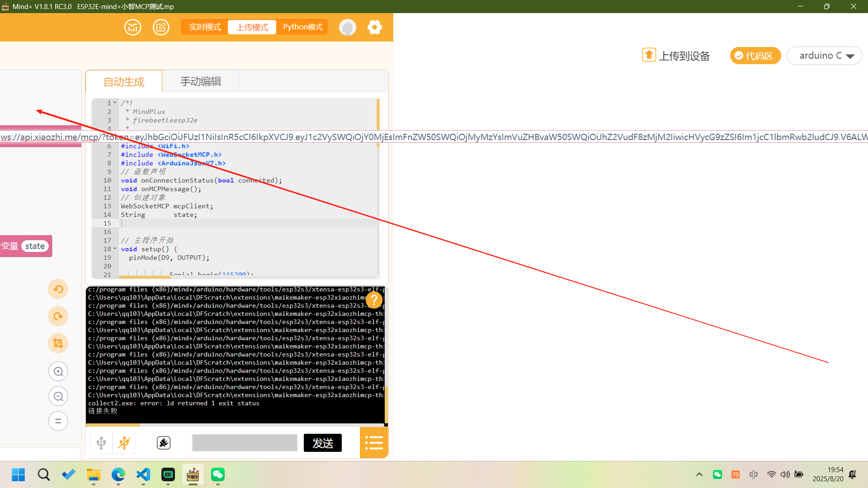Toggle the 代码区 code area switch
Image resolution: width=868 pixels, height=488 pixels.
755,56
